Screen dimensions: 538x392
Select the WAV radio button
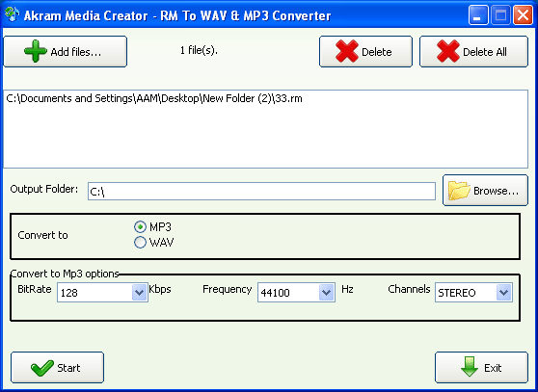(140, 243)
